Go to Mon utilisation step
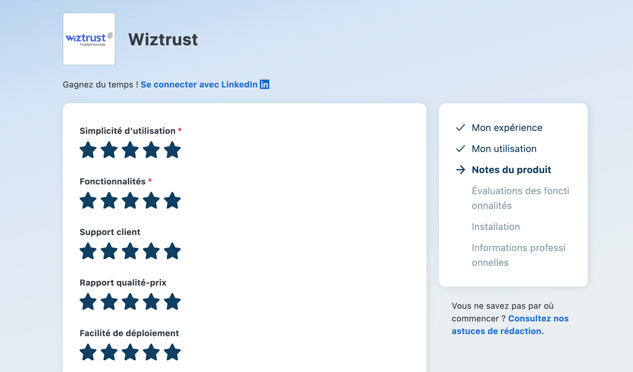Screen dimensions: 633x372 [x=504, y=149]
